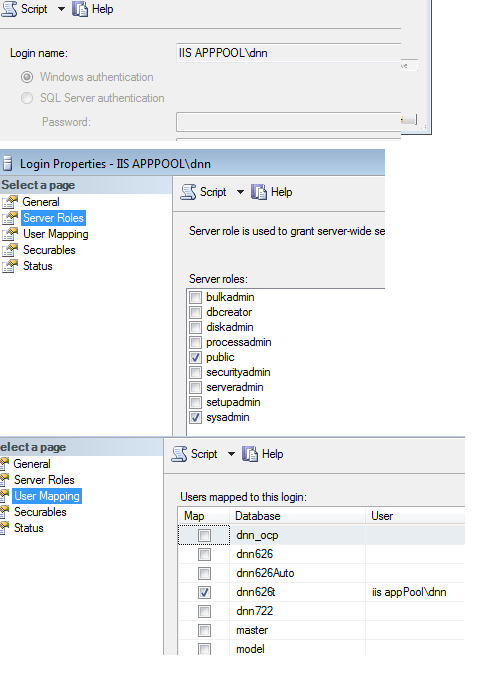Enable the securityadmin server role
Screen dimensions: 487x698
tap(195, 372)
